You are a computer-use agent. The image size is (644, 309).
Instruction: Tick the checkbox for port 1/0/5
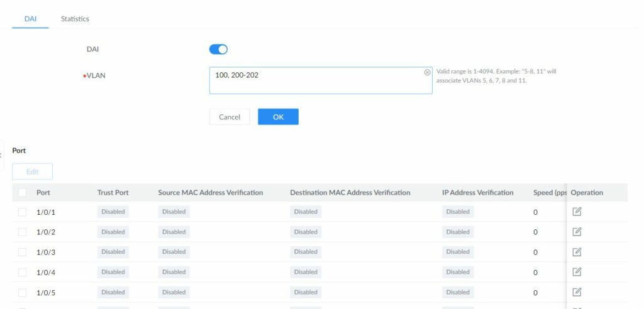pyautogui.click(x=22, y=293)
